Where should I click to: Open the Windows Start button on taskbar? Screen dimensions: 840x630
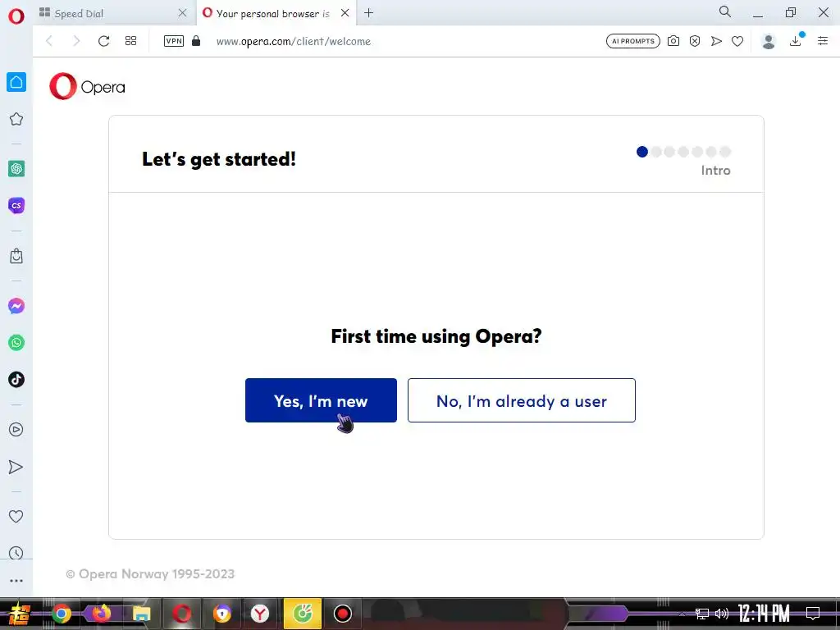[x=20, y=614]
